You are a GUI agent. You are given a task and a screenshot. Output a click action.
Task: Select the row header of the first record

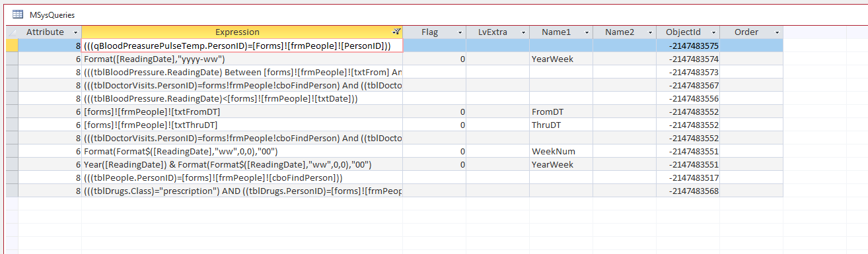tap(12, 46)
